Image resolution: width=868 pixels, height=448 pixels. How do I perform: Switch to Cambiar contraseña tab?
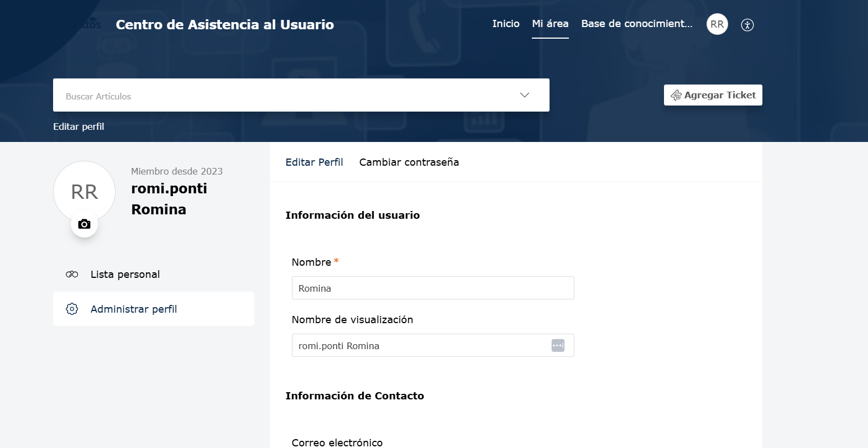point(409,162)
